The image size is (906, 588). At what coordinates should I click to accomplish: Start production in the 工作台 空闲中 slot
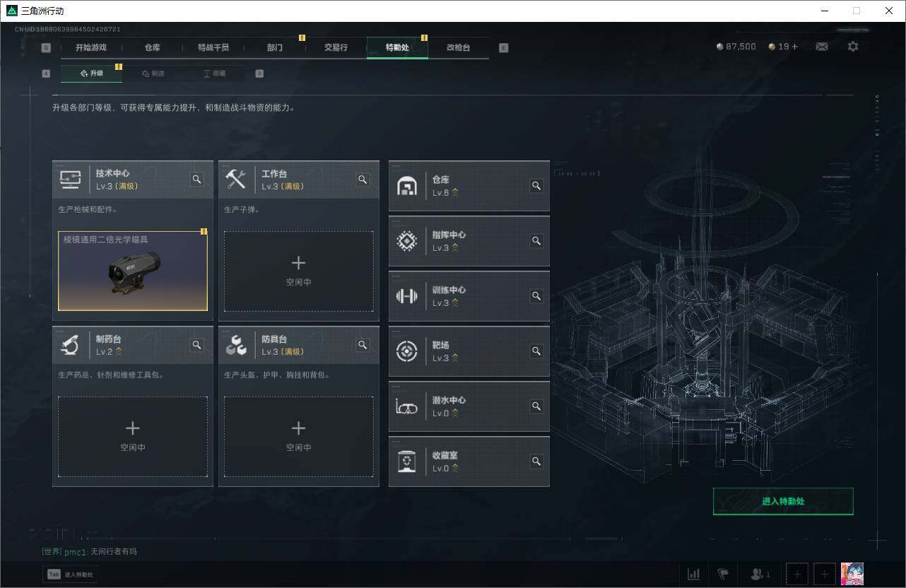[298, 271]
